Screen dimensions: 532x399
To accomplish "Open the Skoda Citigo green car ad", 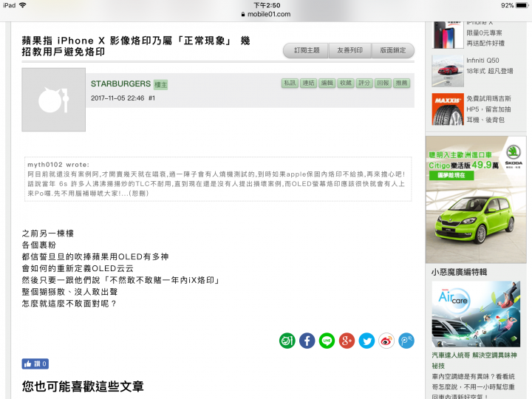I will 476,199.
